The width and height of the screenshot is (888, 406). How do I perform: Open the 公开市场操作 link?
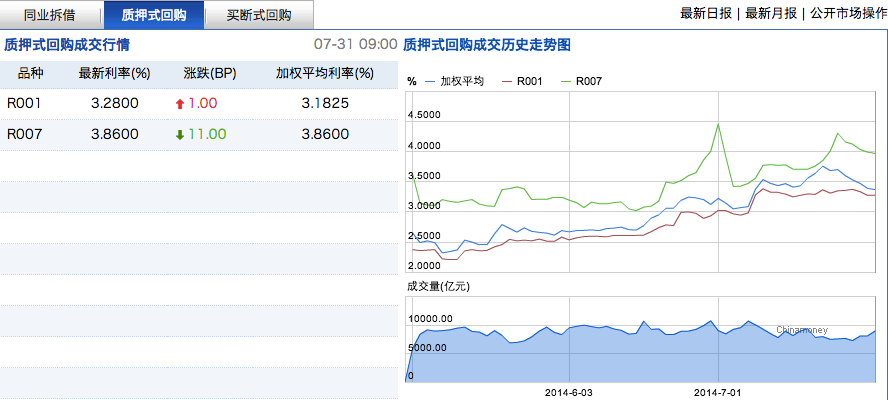tap(848, 14)
